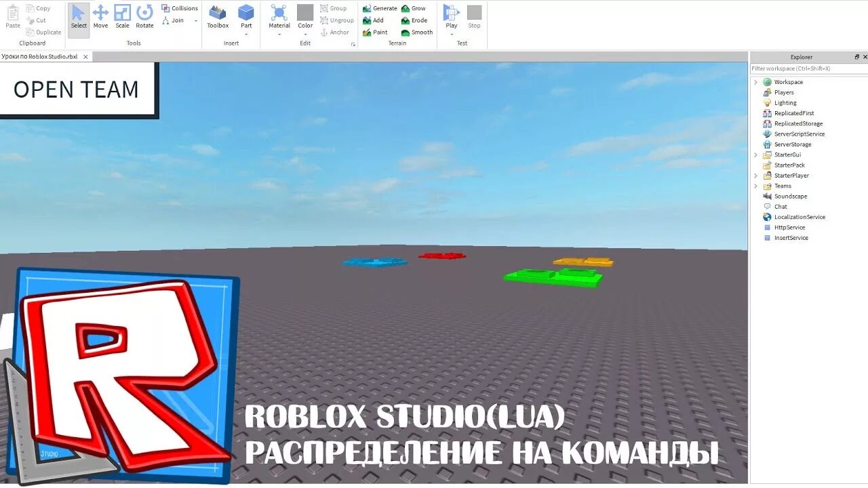Select InsertService in Explorer
This screenshot has width=868, height=488.
(x=791, y=238)
